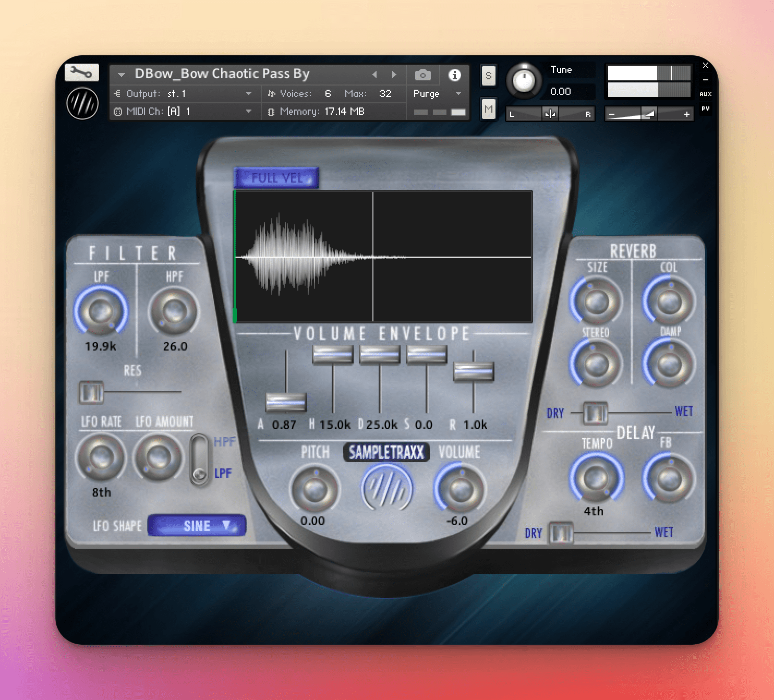
Task: Click the VOLUME knob
Action: pyautogui.click(x=459, y=489)
